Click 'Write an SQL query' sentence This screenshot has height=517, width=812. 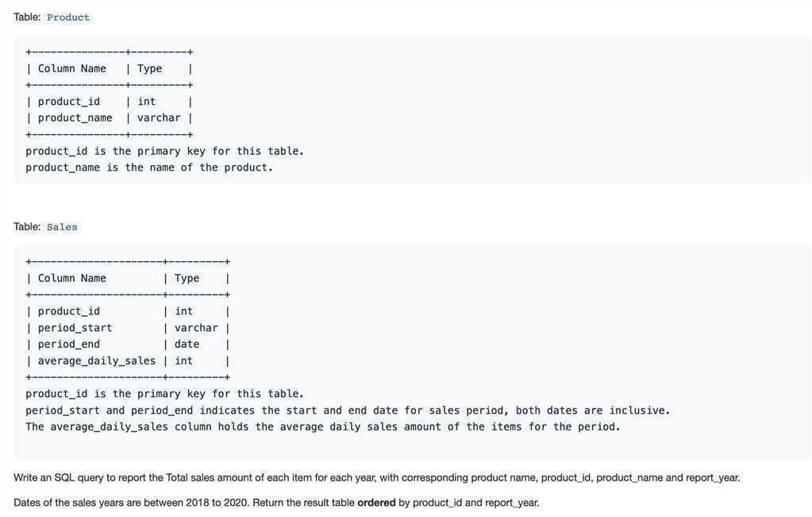tap(376, 477)
